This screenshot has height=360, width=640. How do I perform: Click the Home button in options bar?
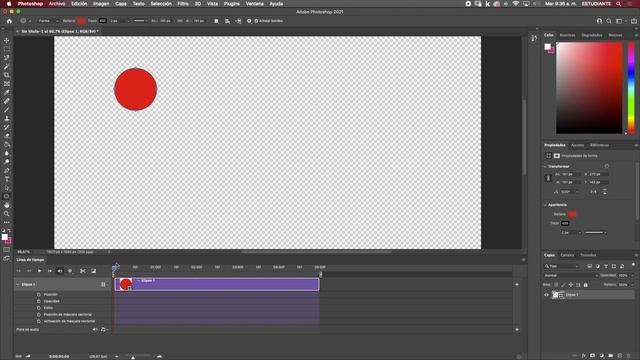point(9,21)
